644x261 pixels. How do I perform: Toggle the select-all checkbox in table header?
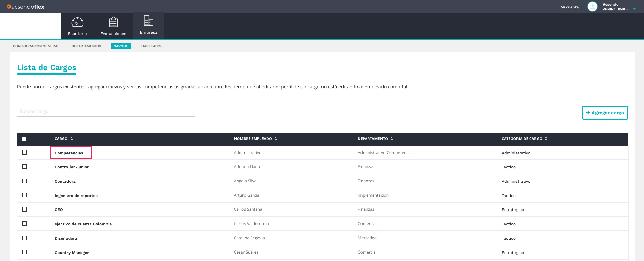[x=24, y=139]
